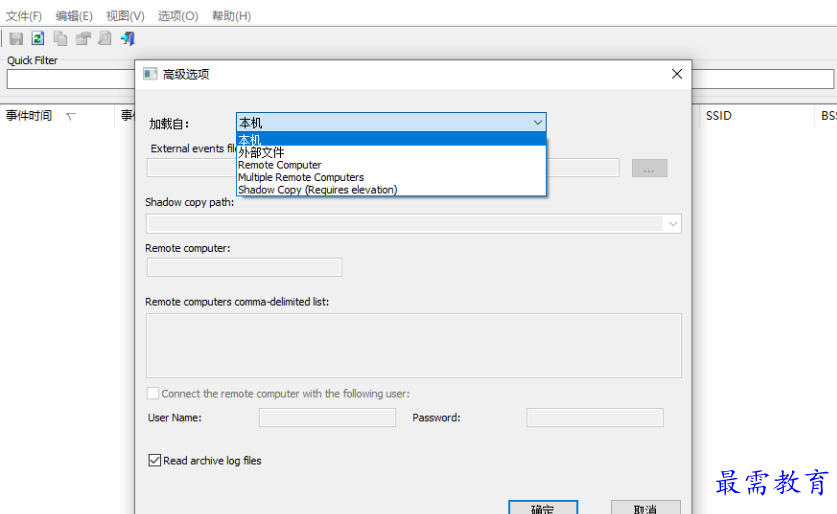Screen dimensions: 837x514
Task: Click the 高级选项 dialog title icon
Action: tap(151, 74)
